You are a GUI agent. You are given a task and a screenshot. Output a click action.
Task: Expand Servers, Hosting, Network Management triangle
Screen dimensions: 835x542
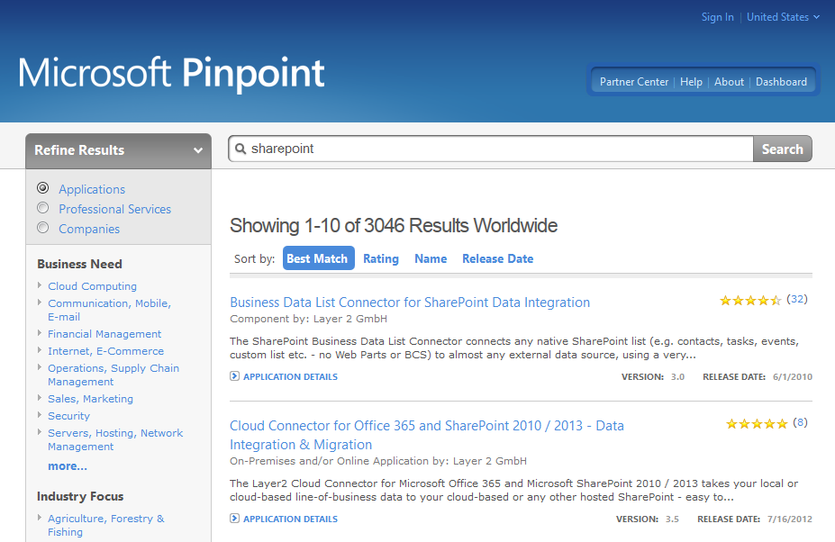pos(39,432)
